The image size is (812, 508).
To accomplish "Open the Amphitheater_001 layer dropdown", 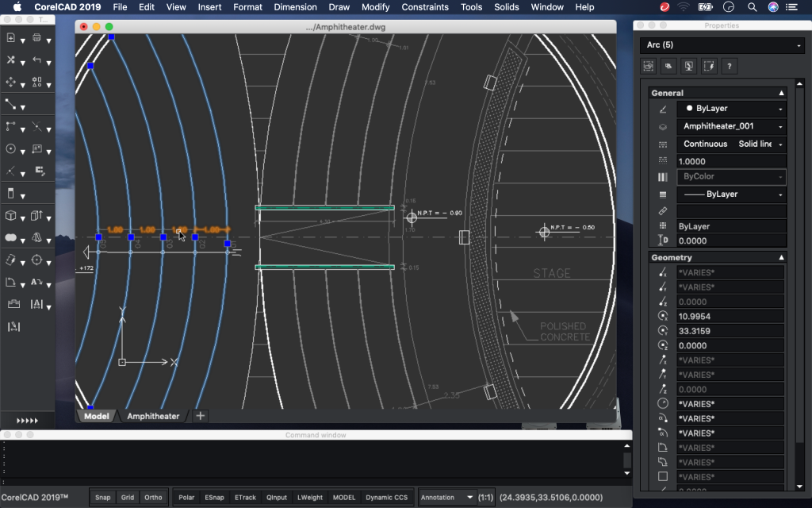I will point(731,126).
